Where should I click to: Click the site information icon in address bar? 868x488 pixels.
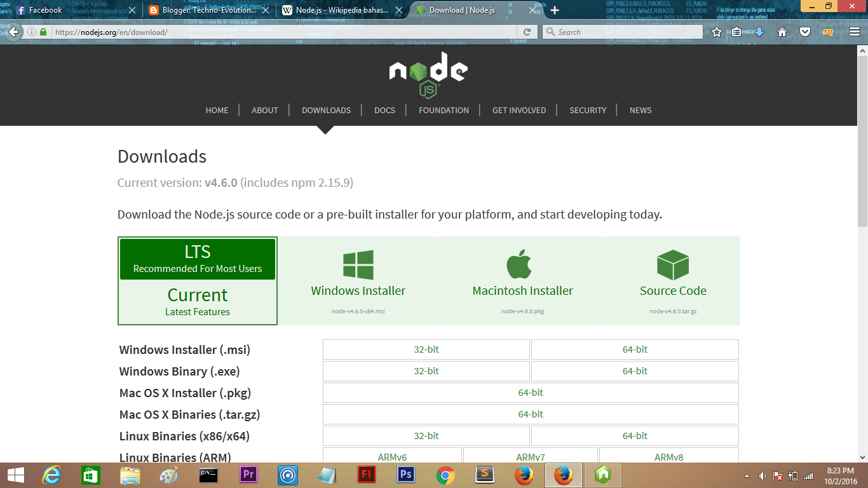(x=32, y=32)
